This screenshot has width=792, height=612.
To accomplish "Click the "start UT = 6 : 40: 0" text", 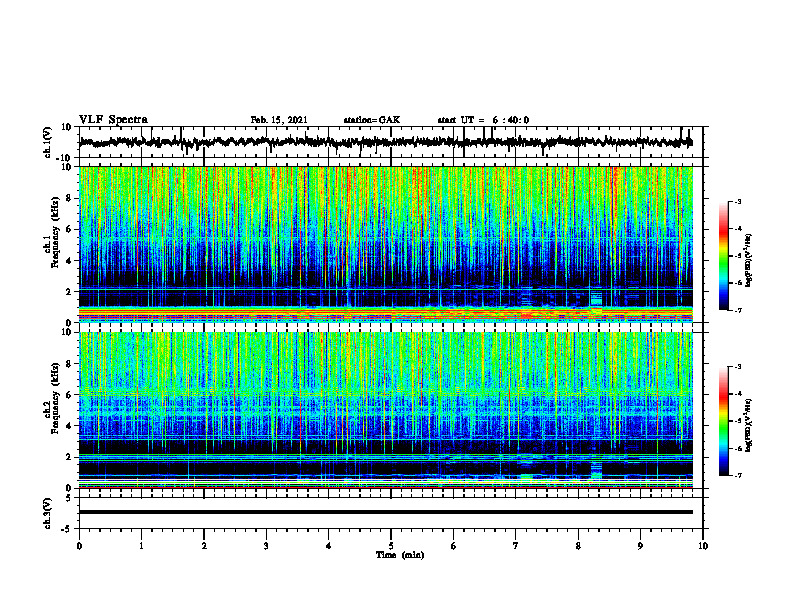I will (483, 120).
